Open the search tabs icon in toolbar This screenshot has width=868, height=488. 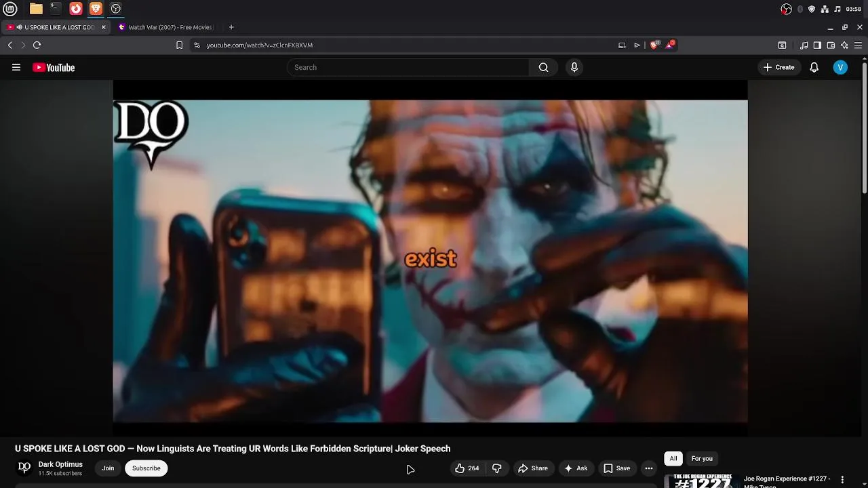tap(782, 45)
